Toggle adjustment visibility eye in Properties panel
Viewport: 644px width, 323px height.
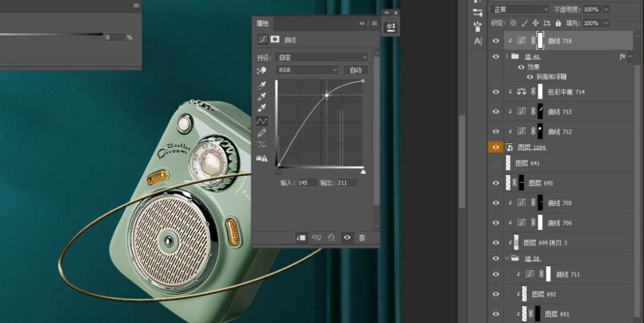tap(347, 238)
